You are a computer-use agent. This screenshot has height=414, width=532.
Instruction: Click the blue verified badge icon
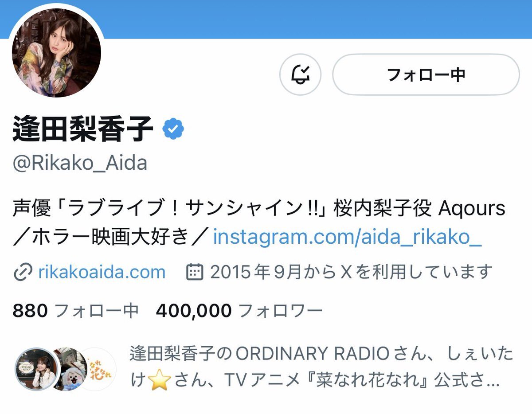[x=173, y=129]
